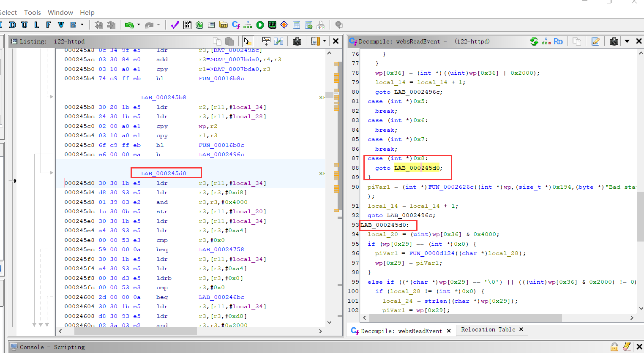
Task: Click the Listing fields layout icon
Action: tap(315, 41)
